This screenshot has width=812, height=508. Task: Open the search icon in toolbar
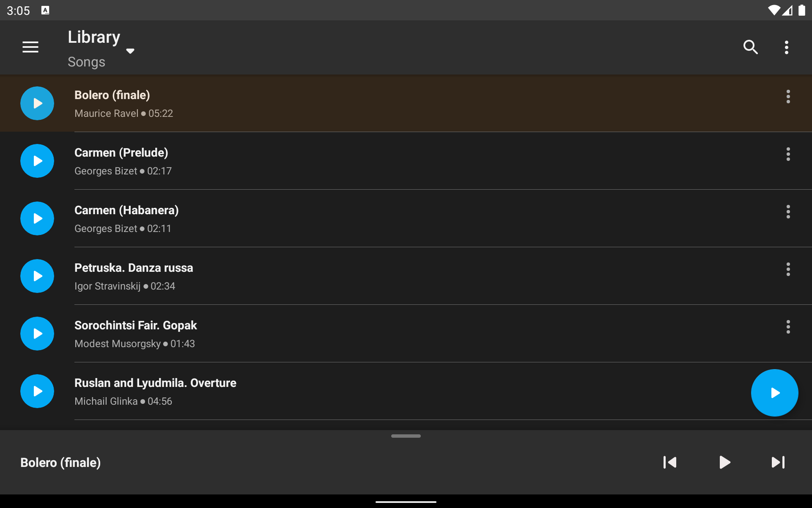[751, 47]
